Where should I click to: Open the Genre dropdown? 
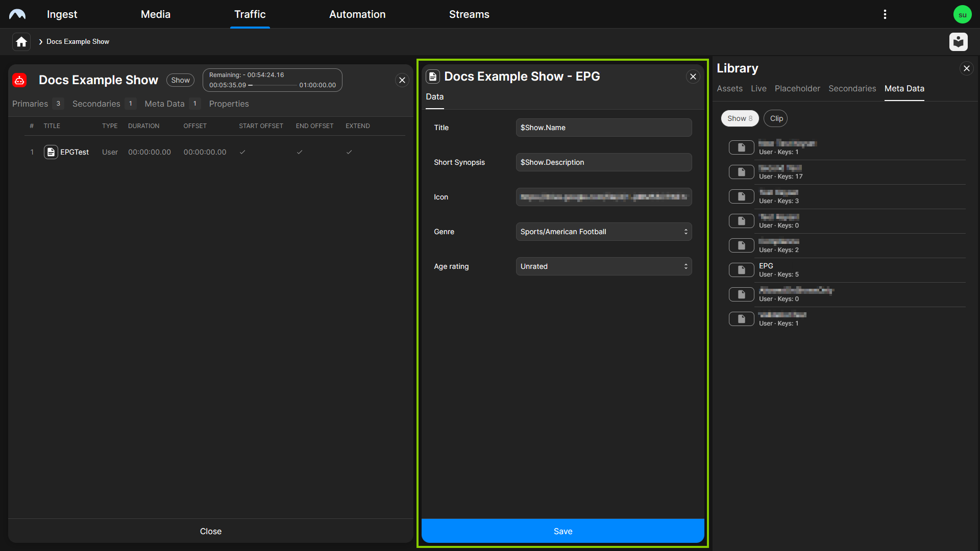[x=603, y=231]
